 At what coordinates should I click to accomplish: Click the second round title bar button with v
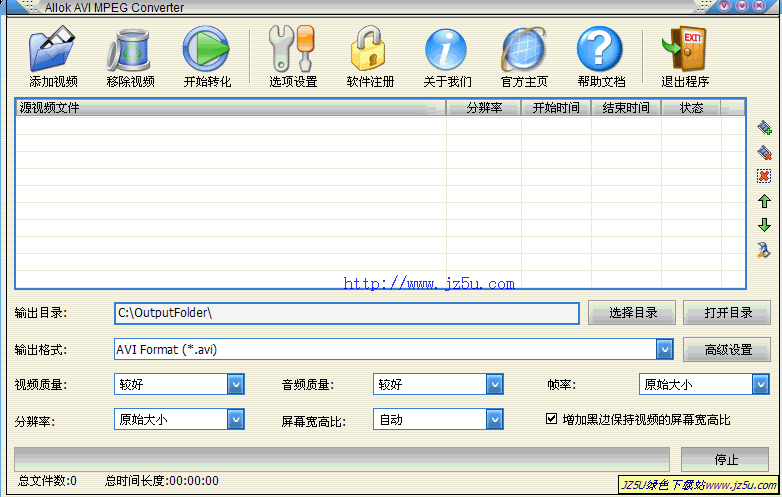pos(742,5)
